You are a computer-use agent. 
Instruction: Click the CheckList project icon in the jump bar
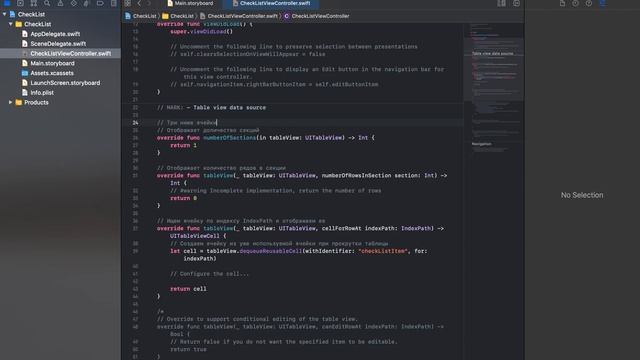[128, 16]
